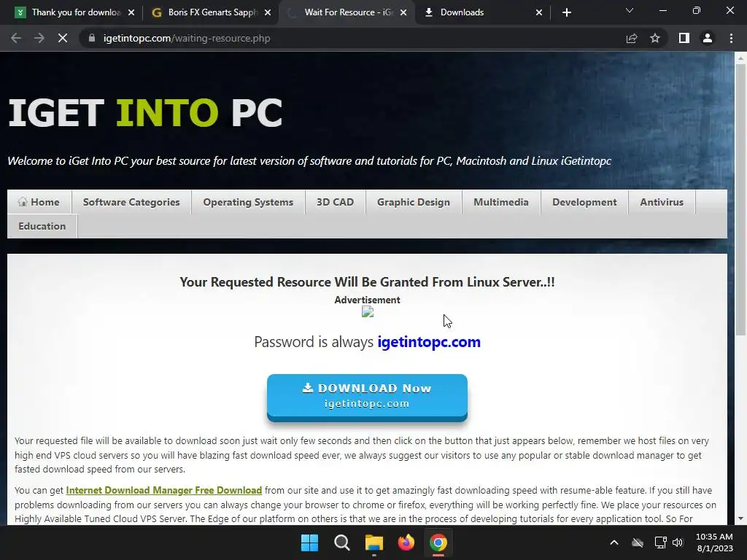Click the scrollbar up arrow
The width and height of the screenshot is (747, 560).
tap(740, 58)
